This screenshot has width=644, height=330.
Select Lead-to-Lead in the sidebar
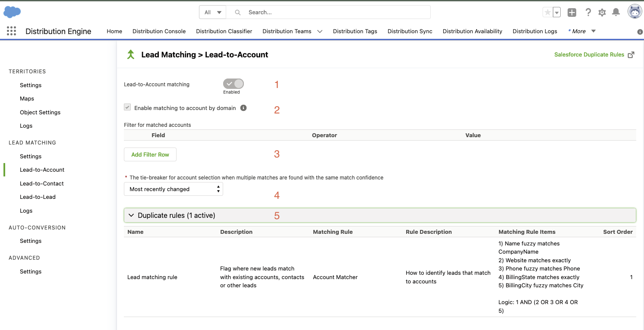click(x=38, y=197)
